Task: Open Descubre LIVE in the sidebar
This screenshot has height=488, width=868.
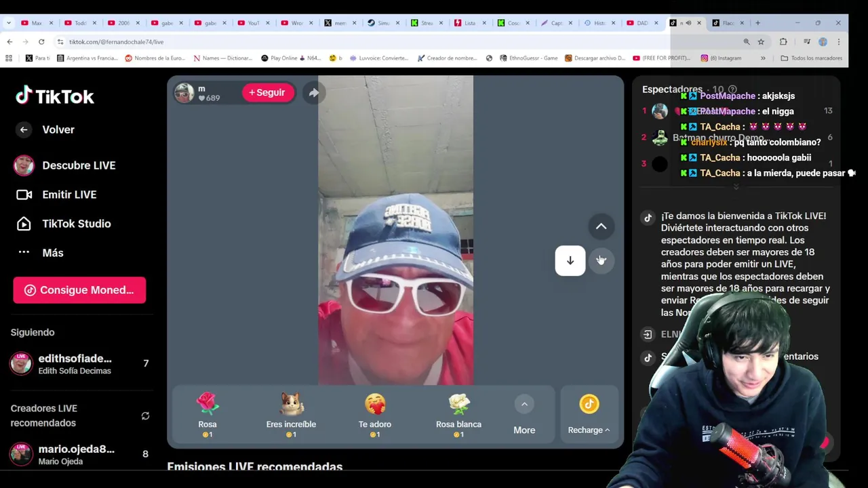Action: (x=64, y=165)
